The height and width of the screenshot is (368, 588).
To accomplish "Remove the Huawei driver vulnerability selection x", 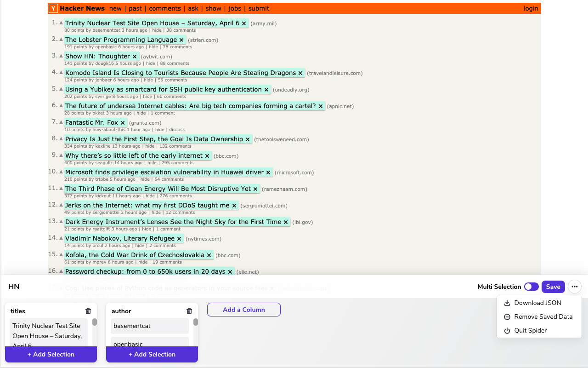I will (268, 172).
